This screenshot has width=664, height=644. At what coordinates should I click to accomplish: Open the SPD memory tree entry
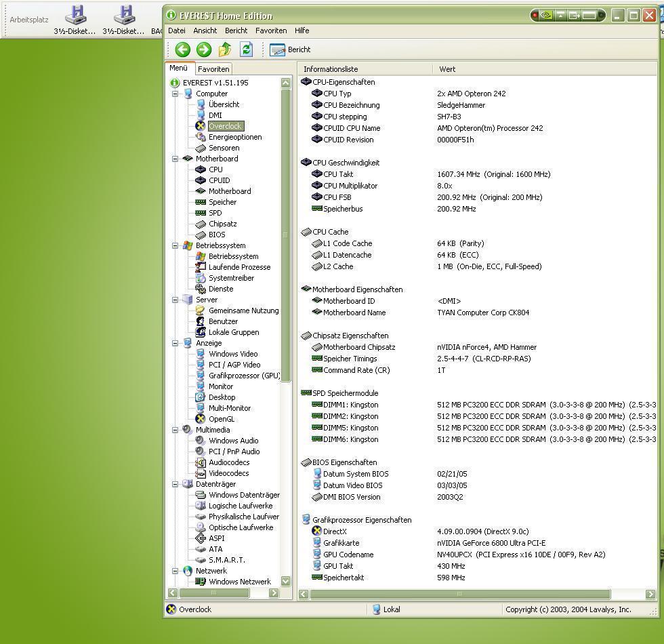point(215,213)
